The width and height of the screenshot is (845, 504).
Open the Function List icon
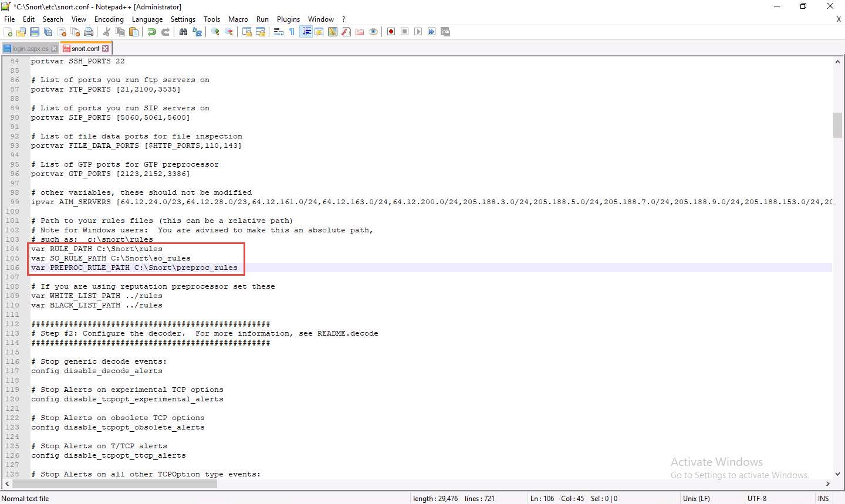tap(346, 32)
